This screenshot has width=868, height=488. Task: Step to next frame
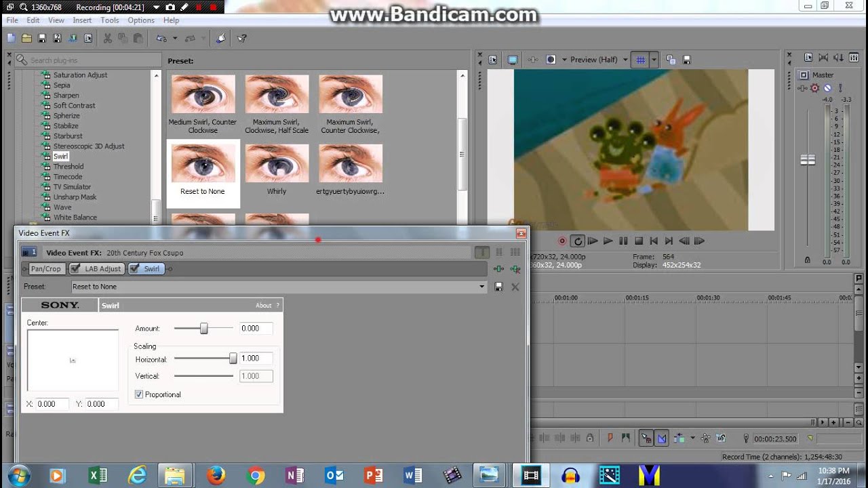tap(699, 241)
